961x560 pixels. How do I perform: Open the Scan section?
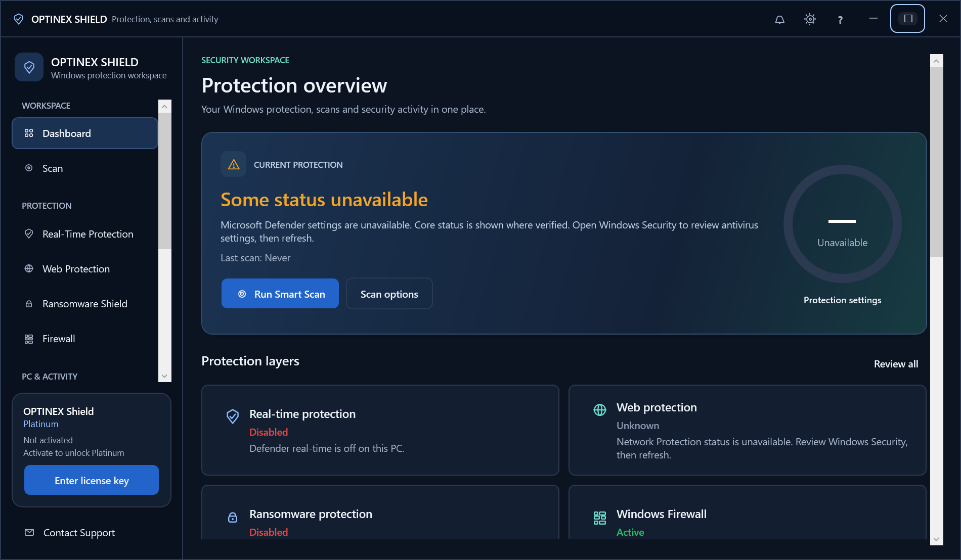click(x=85, y=168)
